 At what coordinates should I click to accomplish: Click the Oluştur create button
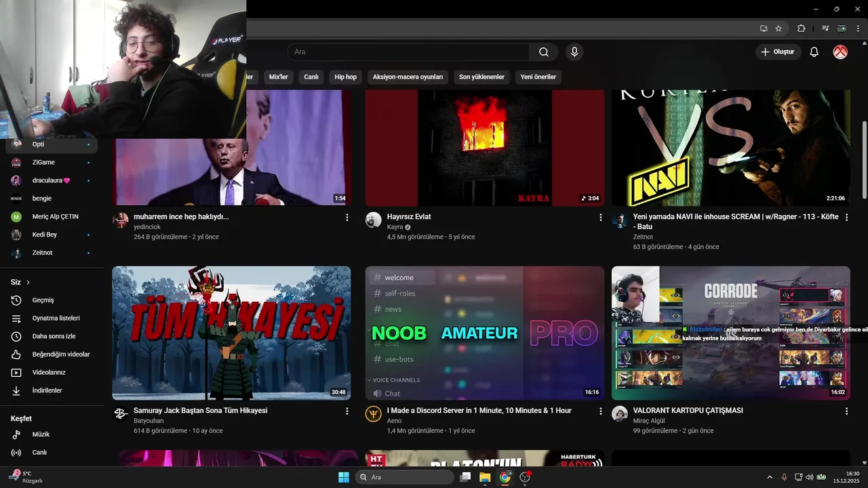click(778, 52)
